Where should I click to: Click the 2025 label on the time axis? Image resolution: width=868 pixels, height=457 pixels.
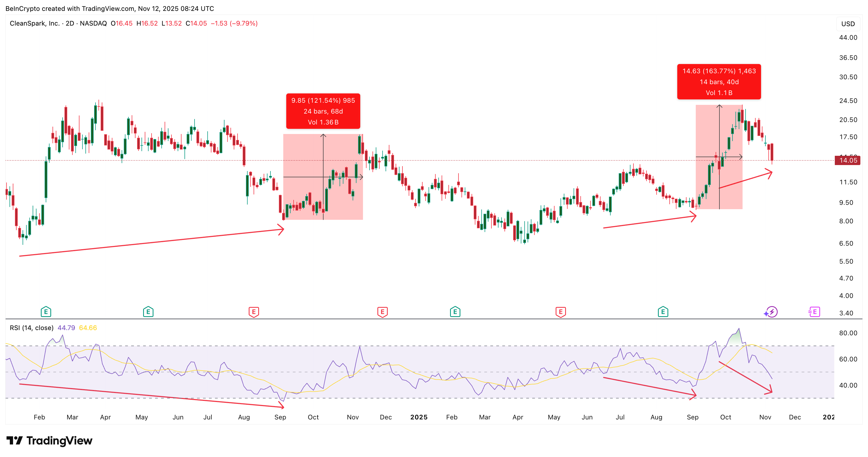(419, 417)
